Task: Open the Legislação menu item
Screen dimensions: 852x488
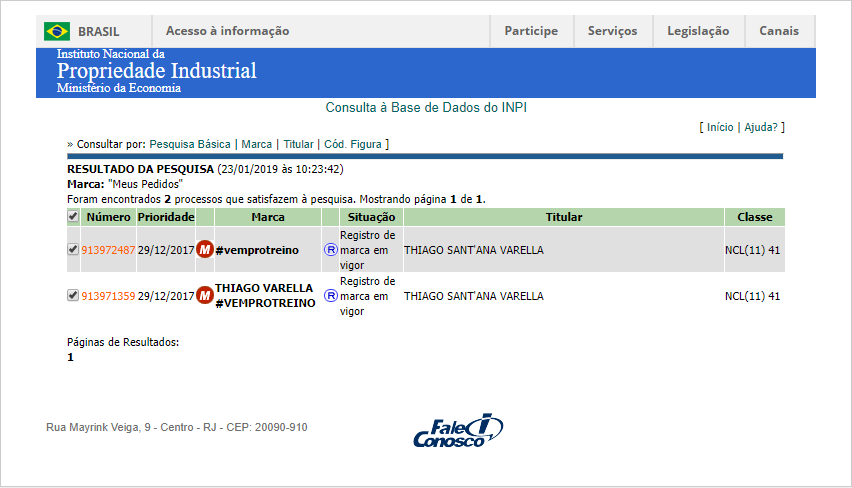Action: (x=698, y=31)
